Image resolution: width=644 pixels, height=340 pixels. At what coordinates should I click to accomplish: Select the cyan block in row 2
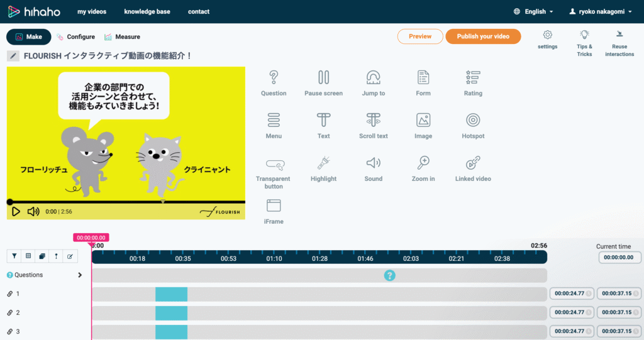(x=171, y=314)
